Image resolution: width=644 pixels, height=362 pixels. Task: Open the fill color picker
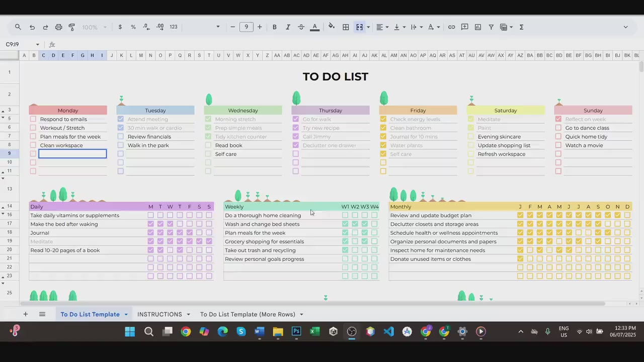[331, 27]
